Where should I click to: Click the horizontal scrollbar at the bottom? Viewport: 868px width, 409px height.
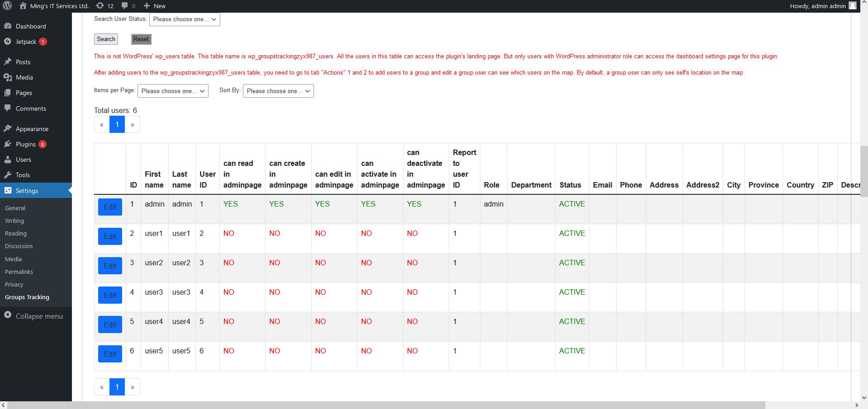tap(384, 405)
